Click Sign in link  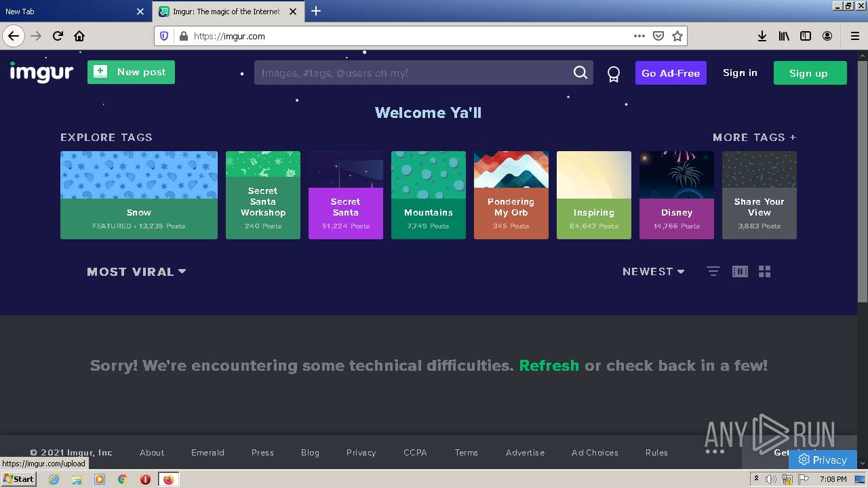point(740,73)
